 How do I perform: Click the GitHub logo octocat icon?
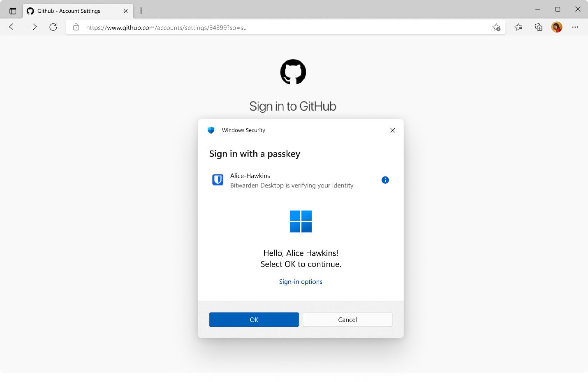tap(293, 72)
